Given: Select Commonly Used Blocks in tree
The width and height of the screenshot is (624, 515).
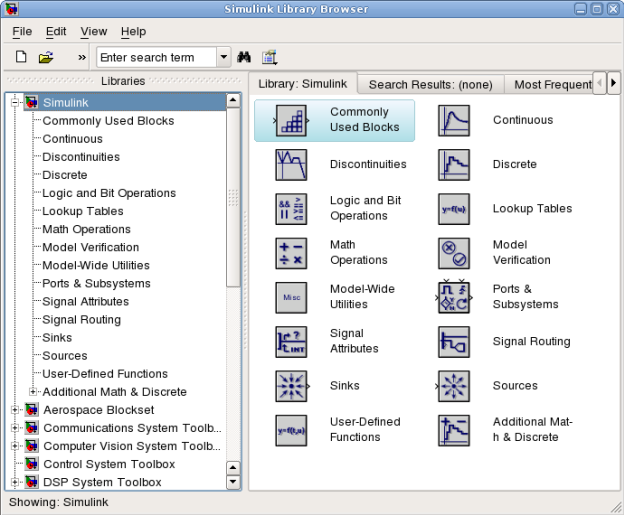Looking at the screenshot, I should coord(108,121).
